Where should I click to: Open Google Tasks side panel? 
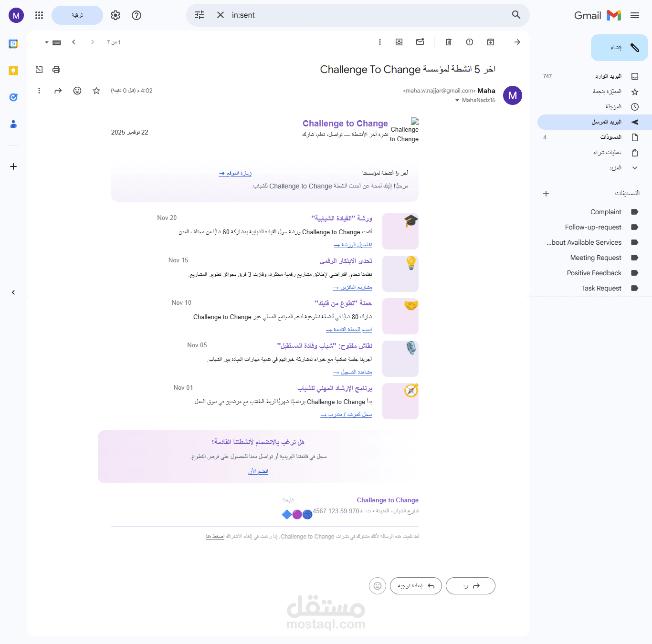[x=13, y=97]
